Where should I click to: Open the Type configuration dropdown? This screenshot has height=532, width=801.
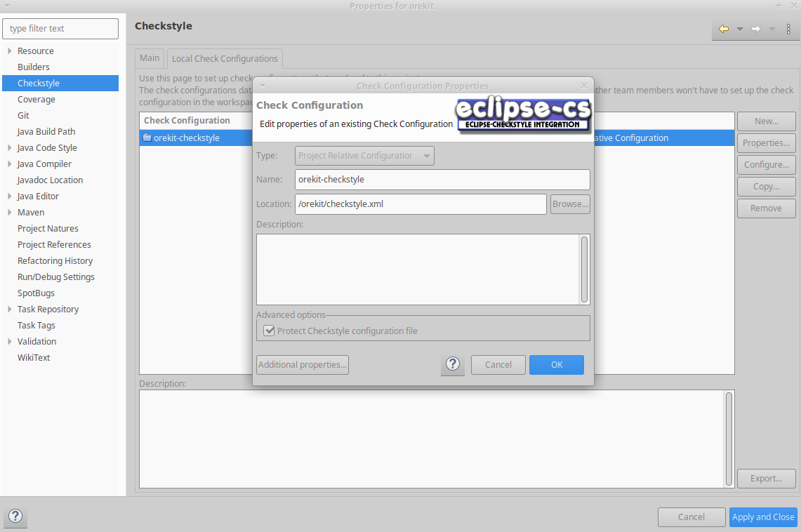coord(364,155)
